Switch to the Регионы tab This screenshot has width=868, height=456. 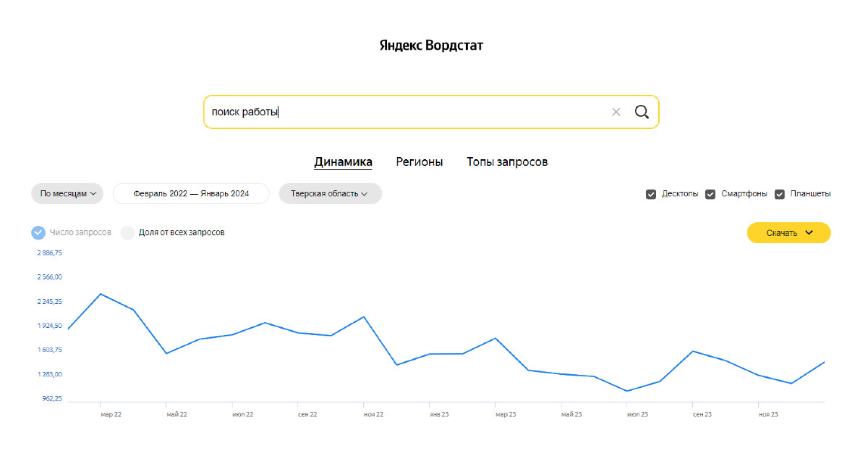click(420, 162)
